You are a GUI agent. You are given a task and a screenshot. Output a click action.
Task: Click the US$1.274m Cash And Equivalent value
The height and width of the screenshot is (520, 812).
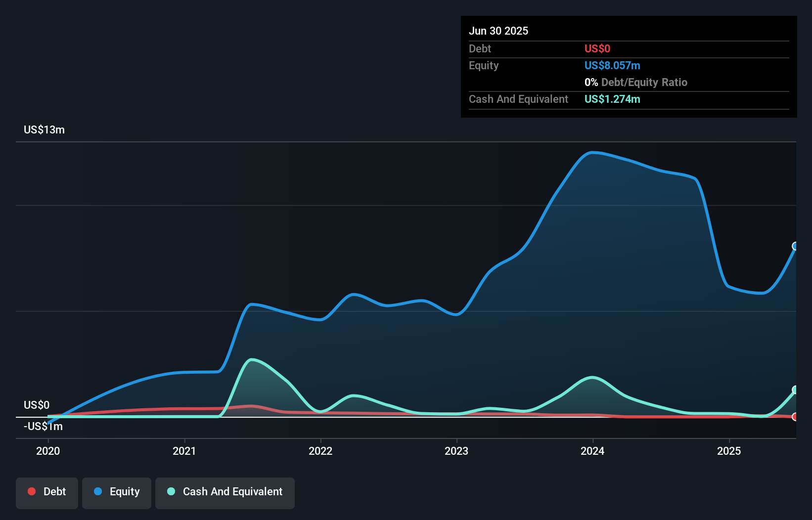[612, 99]
